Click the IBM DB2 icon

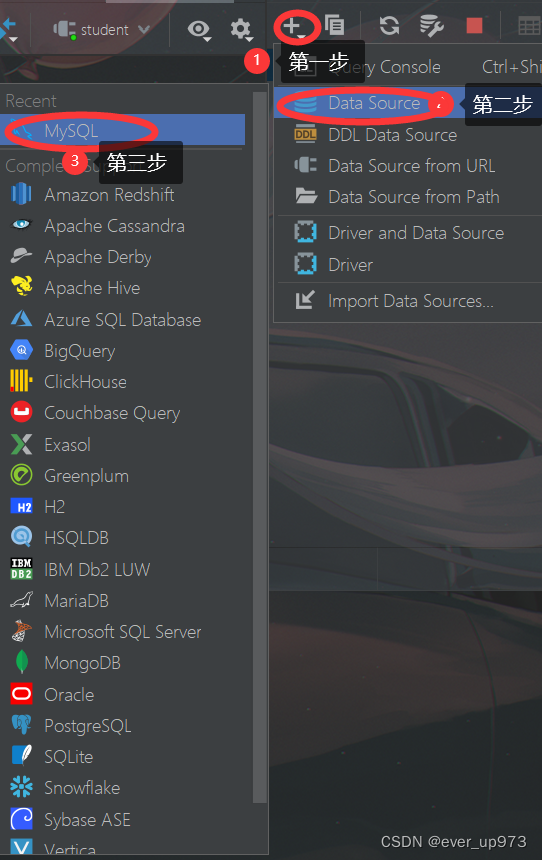(21, 569)
